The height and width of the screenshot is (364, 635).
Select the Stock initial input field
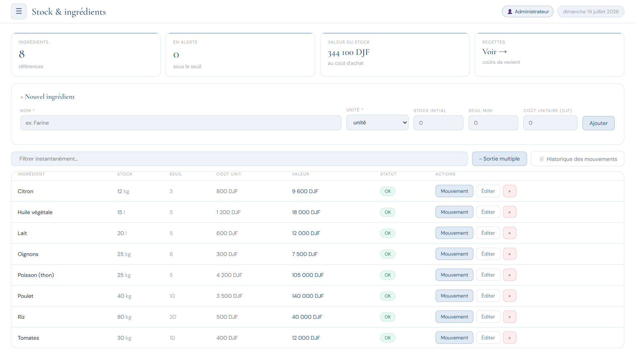[x=438, y=123]
